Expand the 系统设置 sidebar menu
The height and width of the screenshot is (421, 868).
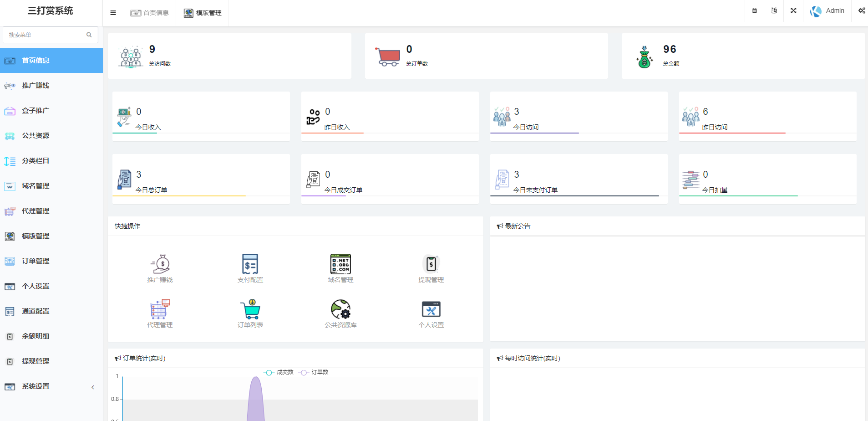point(51,386)
